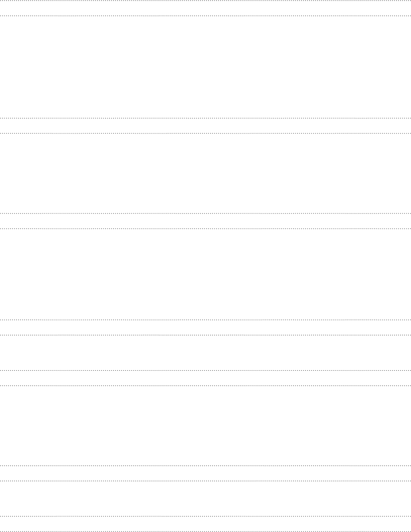The width and height of the screenshot is (411, 532).
Task: Click the blank area below the third line pair
Action: pyautogui.click(x=205, y=274)
